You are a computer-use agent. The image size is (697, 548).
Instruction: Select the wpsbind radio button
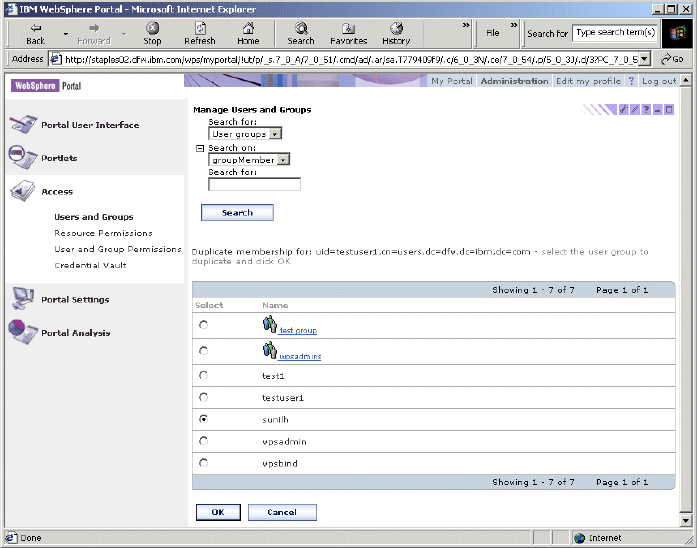204,463
